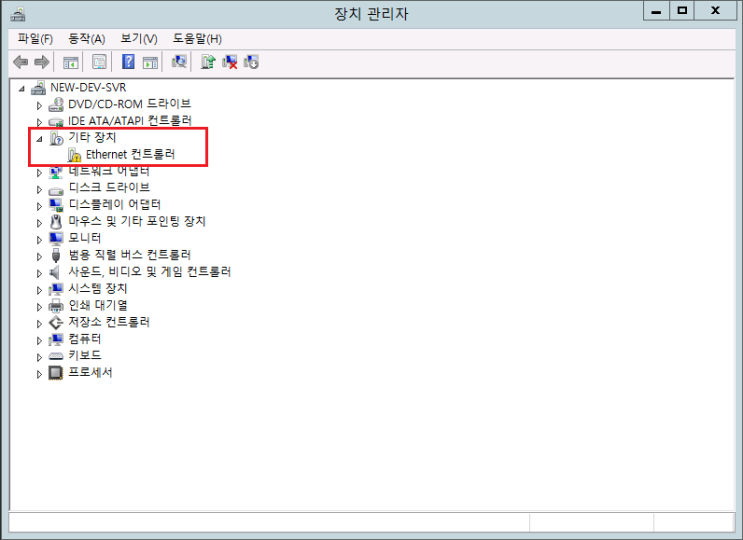Minimize the 장치 관리자 window

(x=656, y=11)
